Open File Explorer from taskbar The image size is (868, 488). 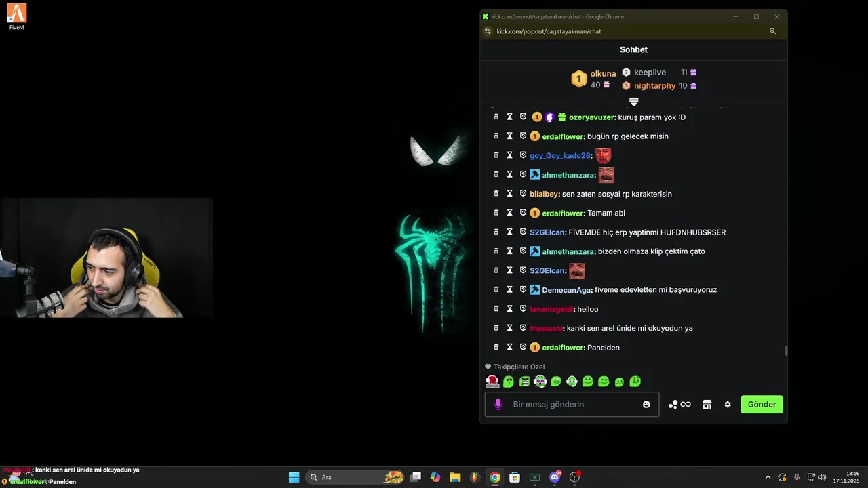click(x=455, y=477)
